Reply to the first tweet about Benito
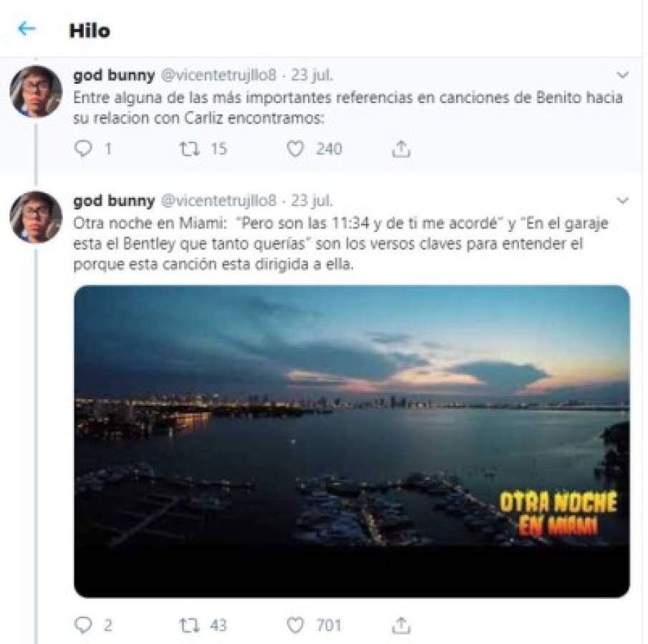The height and width of the screenshot is (644, 648). [x=82, y=149]
